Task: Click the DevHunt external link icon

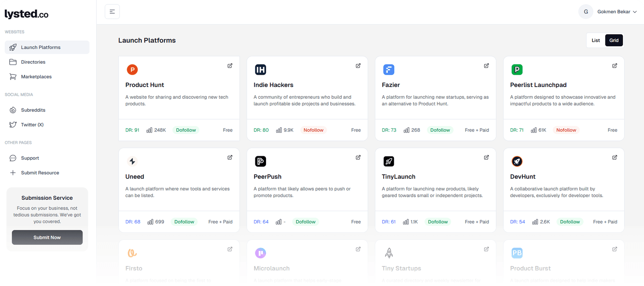Action: [614, 157]
